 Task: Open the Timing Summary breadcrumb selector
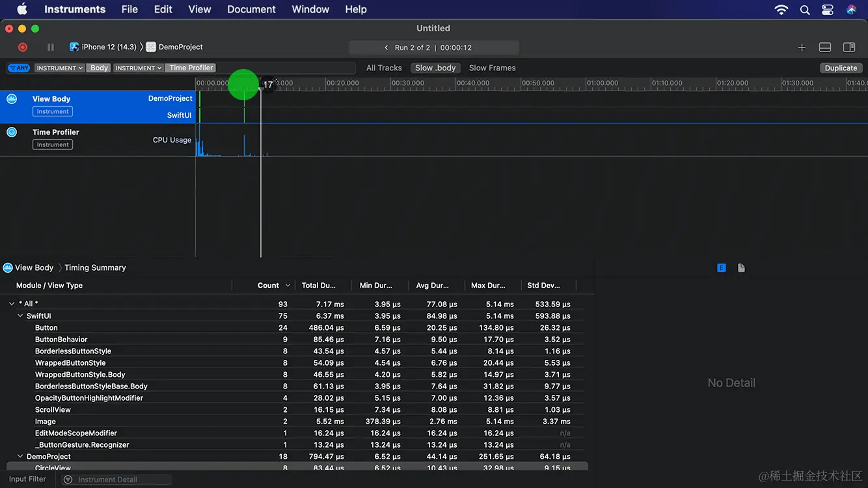tap(95, 267)
